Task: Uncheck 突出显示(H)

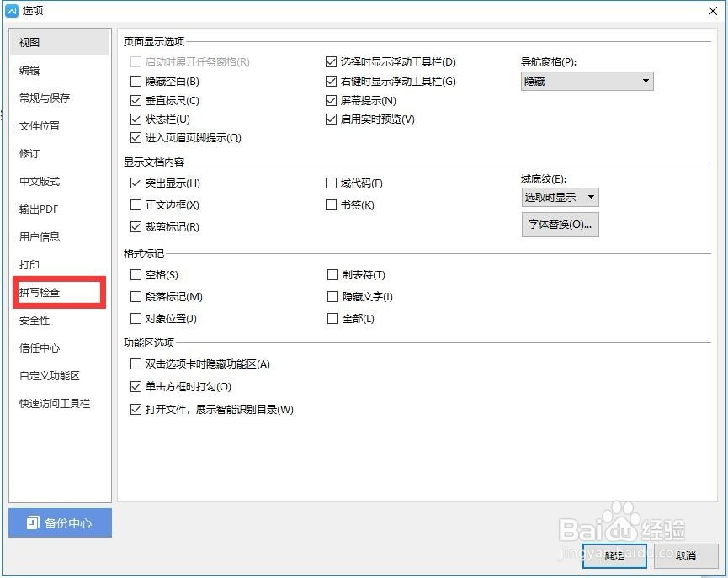Action: (136, 183)
